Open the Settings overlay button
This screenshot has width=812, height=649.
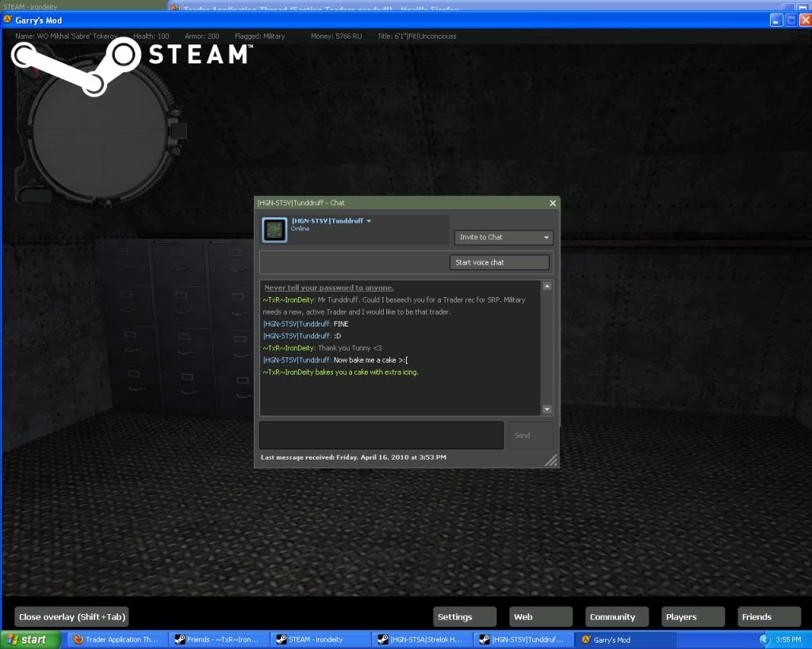pyautogui.click(x=465, y=617)
